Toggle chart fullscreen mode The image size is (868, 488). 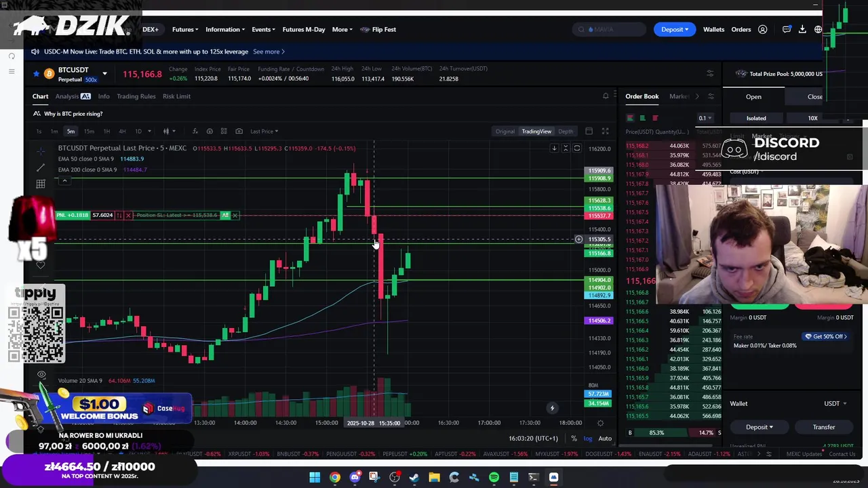(x=605, y=131)
